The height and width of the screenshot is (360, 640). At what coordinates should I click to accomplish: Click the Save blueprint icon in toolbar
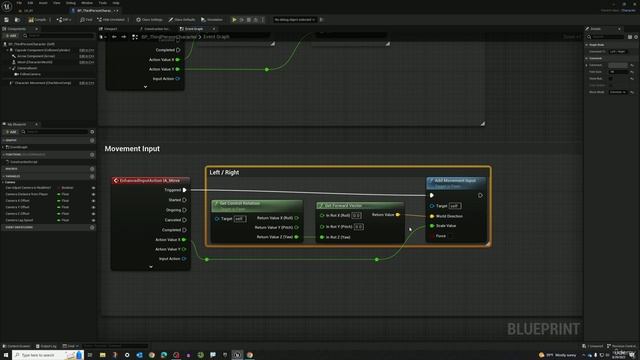coord(7,20)
